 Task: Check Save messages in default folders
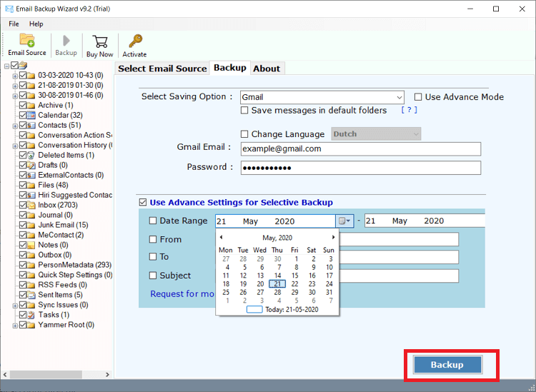pos(244,110)
